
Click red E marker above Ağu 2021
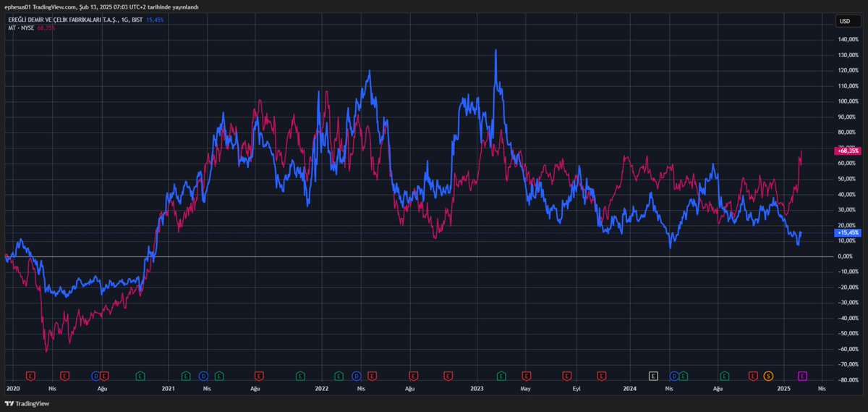tap(258, 376)
